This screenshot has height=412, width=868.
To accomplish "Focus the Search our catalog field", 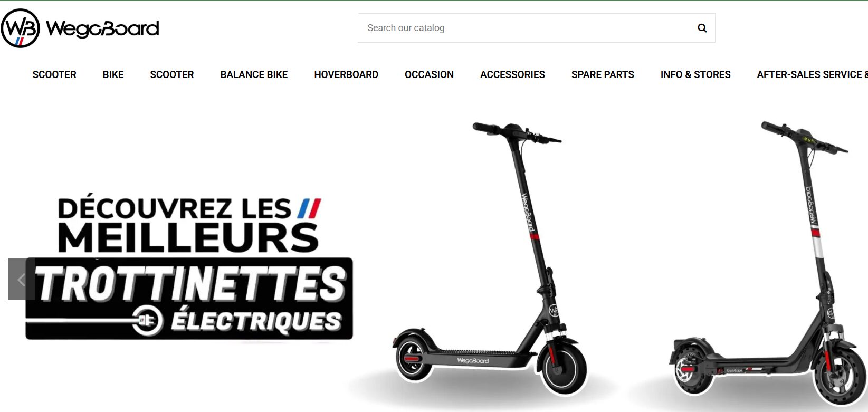I will coord(536,28).
